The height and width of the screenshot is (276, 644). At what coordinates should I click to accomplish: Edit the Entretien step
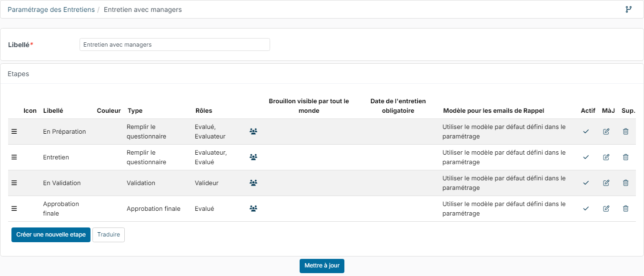(x=606, y=157)
